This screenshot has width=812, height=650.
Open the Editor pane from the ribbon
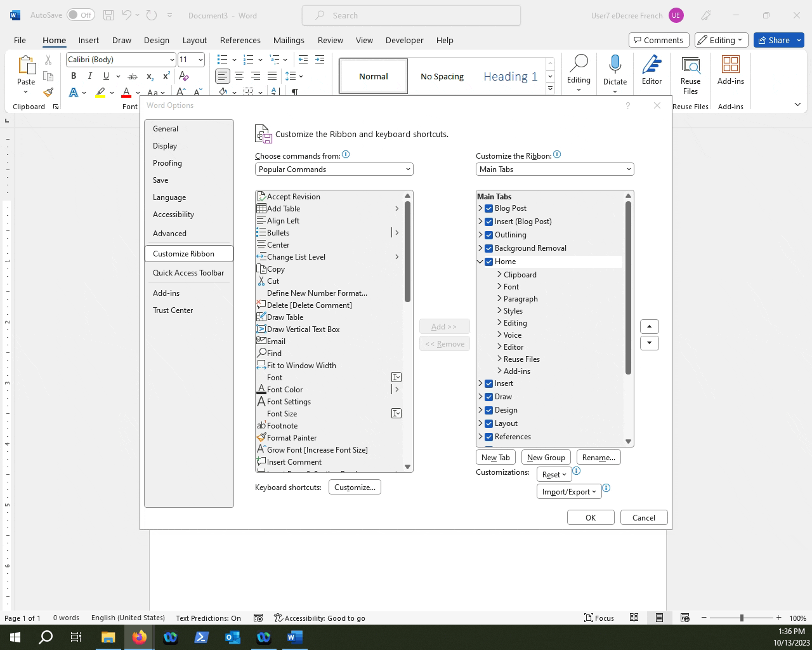652,70
